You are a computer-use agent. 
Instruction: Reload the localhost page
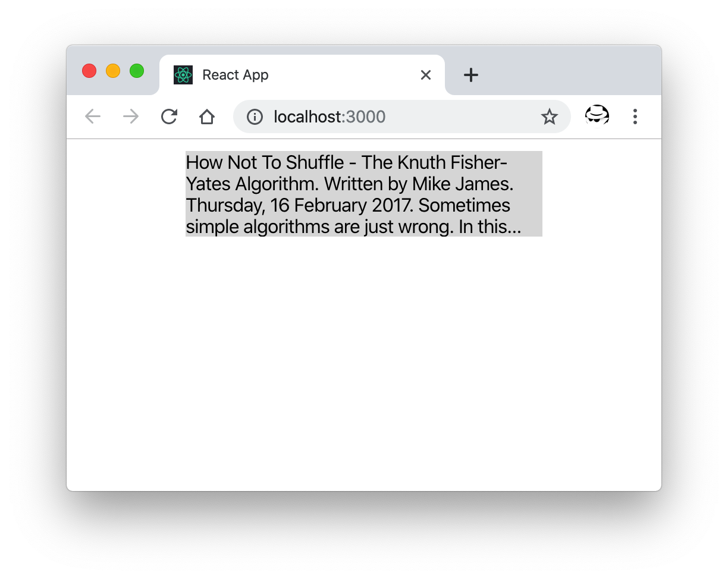coord(169,117)
